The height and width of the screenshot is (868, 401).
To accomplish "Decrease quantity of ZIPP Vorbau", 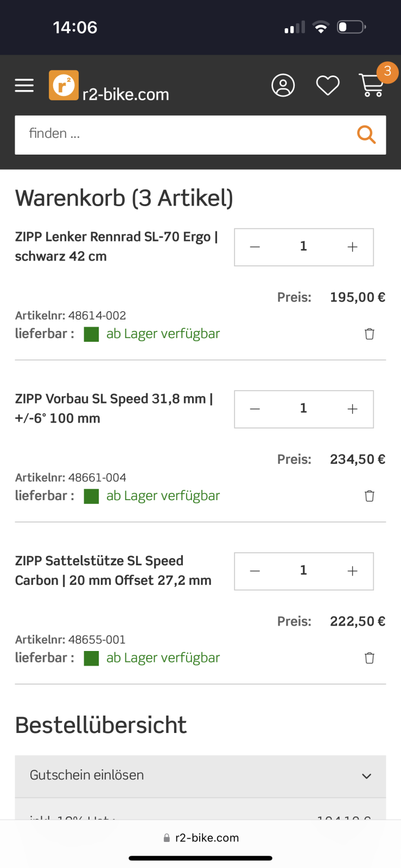I will click(x=255, y=409).
